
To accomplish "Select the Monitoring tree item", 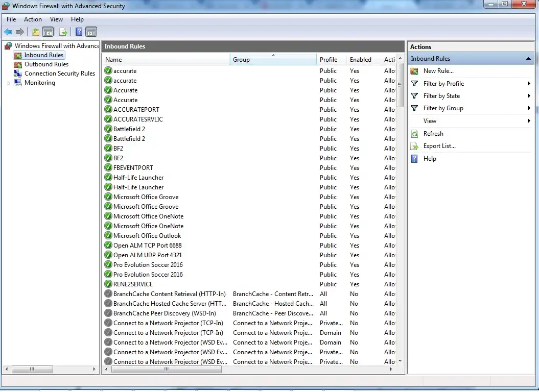I will pos(40,83).
